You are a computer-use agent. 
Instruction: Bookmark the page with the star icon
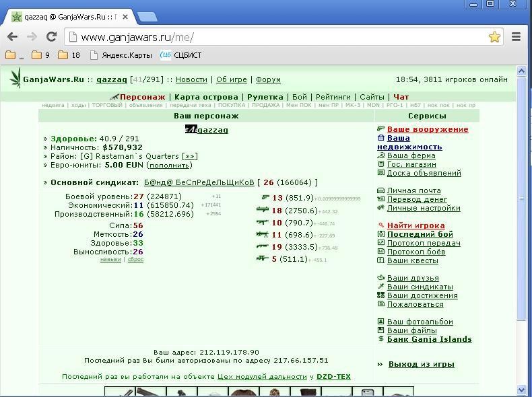click(494, 36)
